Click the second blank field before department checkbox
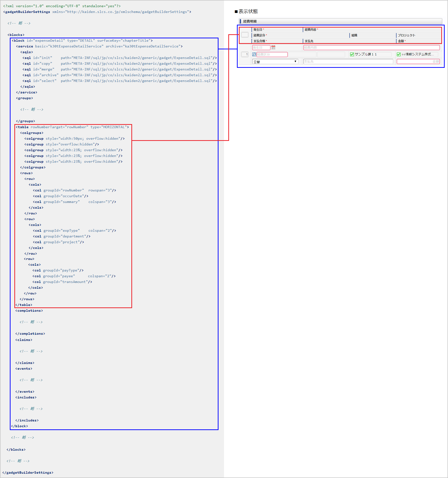The height and width of the screenshot is (478, 448). 331,54
